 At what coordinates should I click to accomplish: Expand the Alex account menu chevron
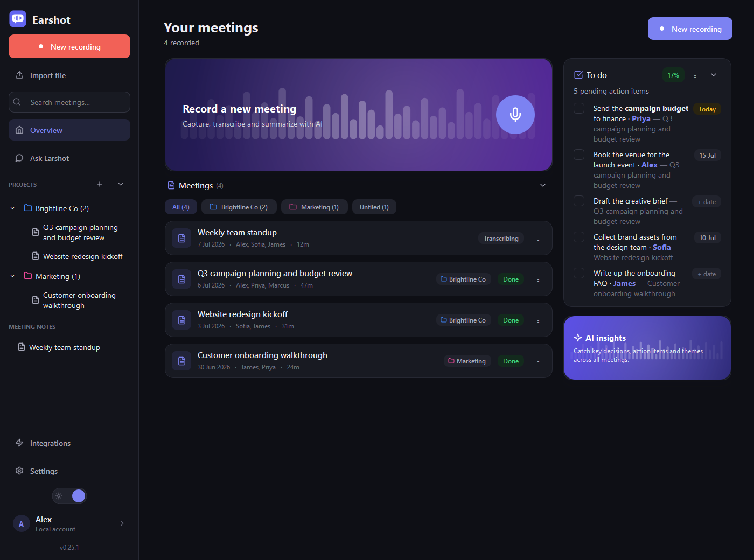click(x=122, y=523)
